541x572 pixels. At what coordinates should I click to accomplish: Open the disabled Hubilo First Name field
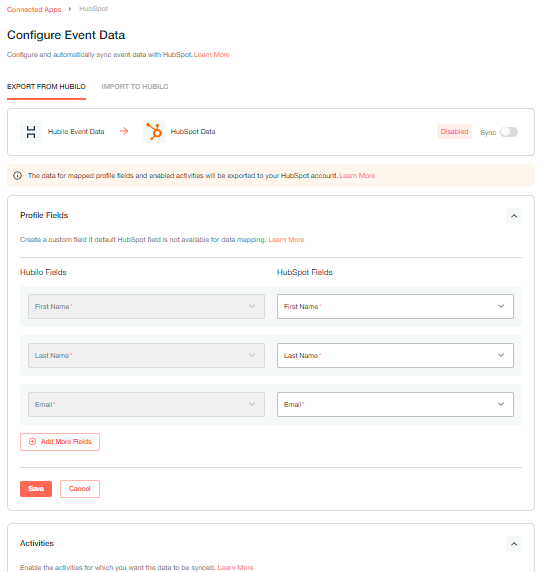tap(146, 306)
